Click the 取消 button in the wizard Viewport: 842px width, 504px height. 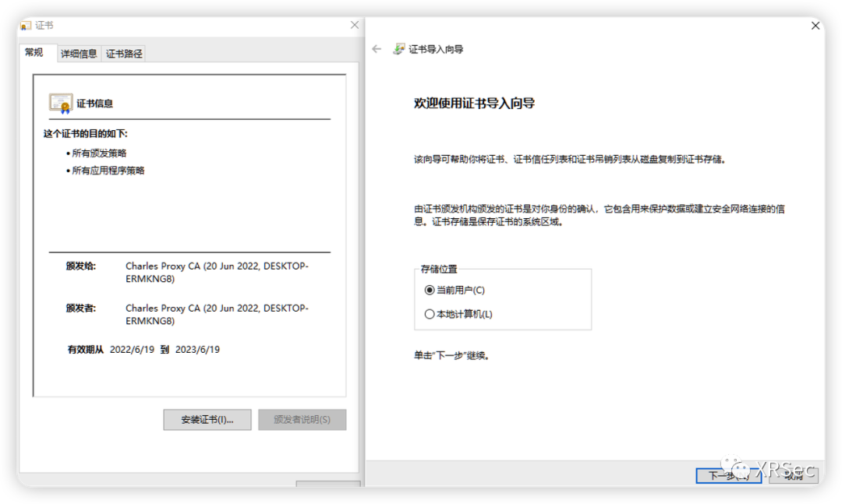(794, 475)
